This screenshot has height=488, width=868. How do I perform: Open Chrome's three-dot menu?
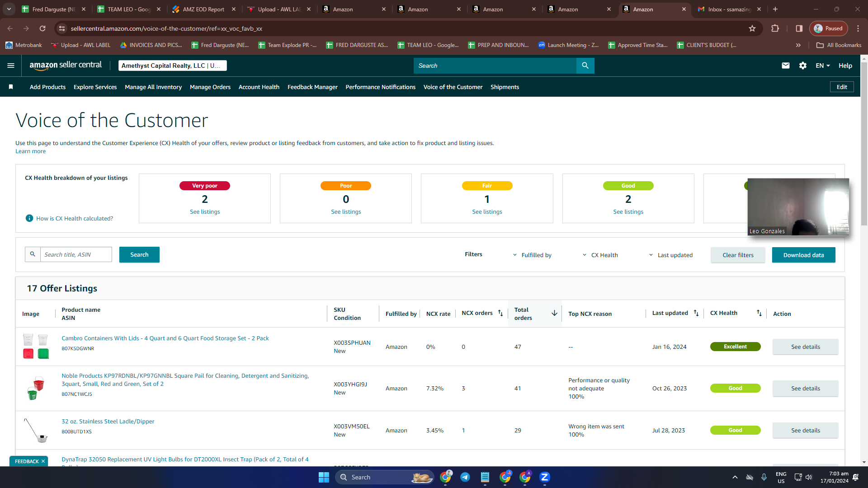pos(858,28)
